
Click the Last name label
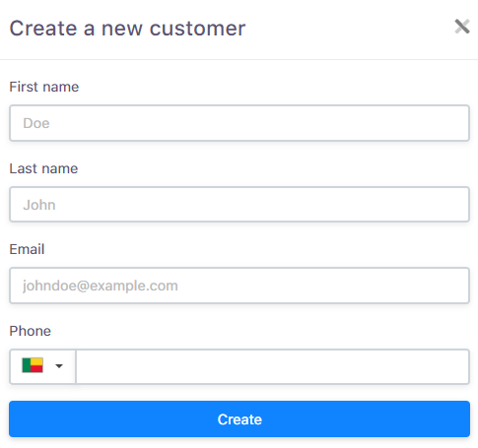point(43,168)
